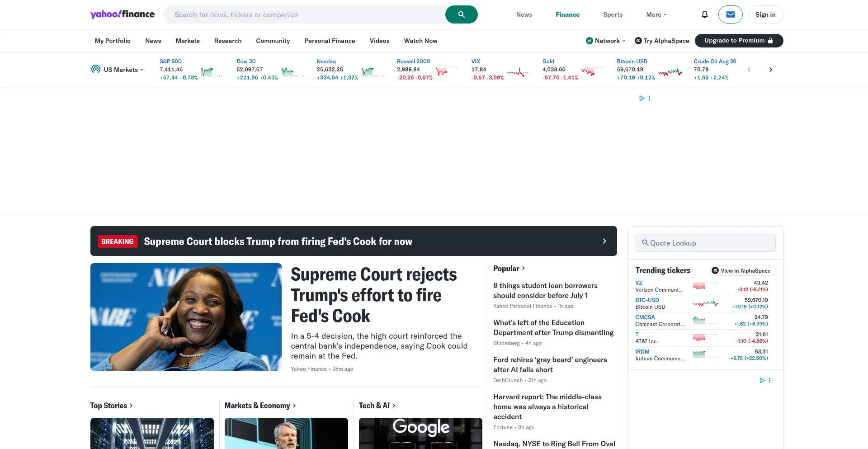
Task: Click the Nasdaq sparkline chart
Action: pos(373,72)
